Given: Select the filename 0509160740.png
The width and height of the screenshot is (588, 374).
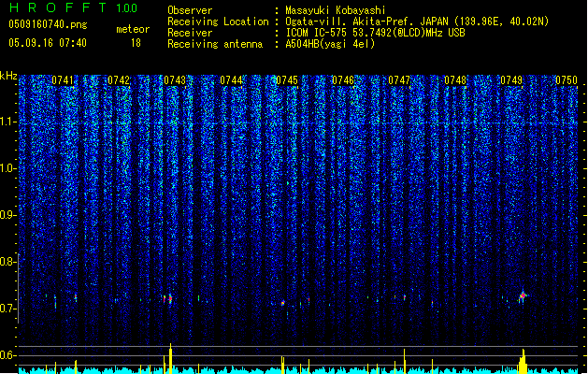Looking at the screenshot, I should pyautogui.click(x=48, y=24).
